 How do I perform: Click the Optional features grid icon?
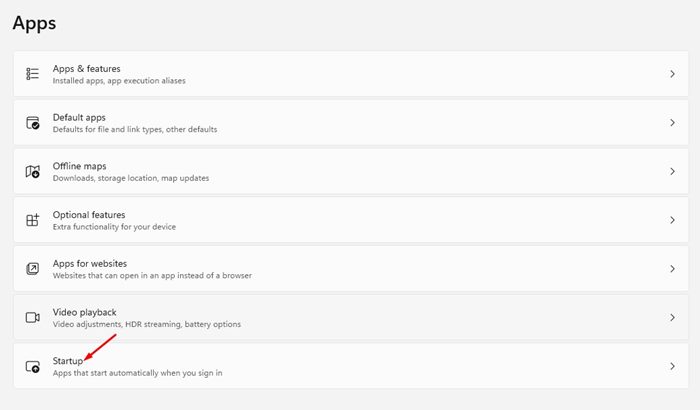pyautogui.click(x=32, y=220)
